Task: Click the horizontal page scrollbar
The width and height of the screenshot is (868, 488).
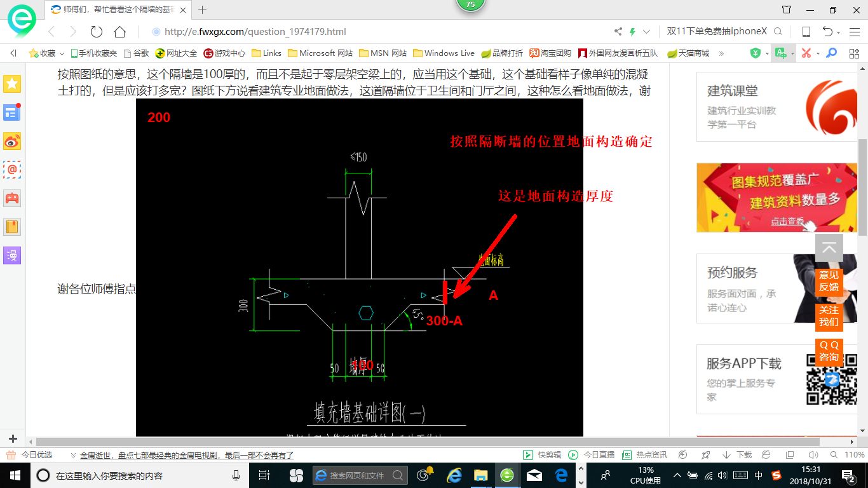Action: tap(428, 442)
